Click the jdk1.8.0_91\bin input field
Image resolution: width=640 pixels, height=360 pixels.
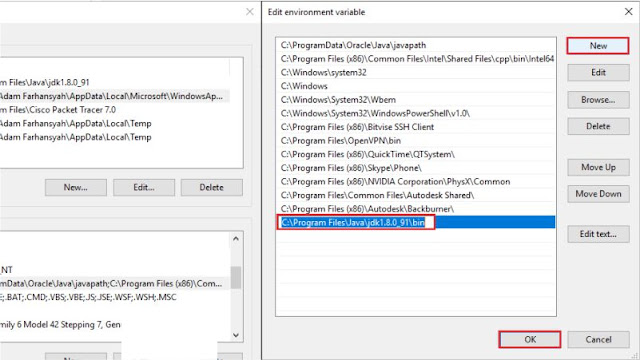pyautogui.click(x=356, y=222)
